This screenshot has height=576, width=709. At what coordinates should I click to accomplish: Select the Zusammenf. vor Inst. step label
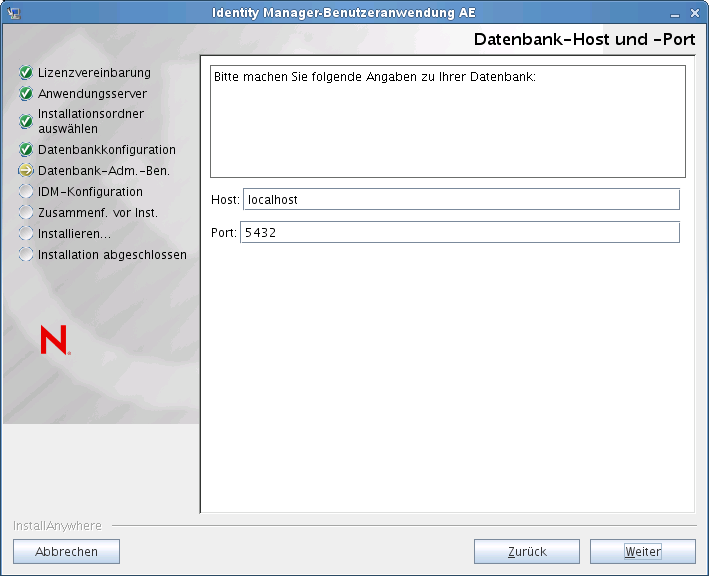[98, 212]
